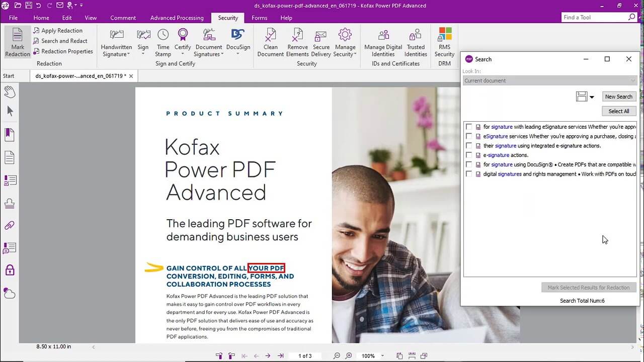Viewport: 644px width, 362px height.
Task: Check the 'e-signature actions' search result
Action: coord(469,155)
